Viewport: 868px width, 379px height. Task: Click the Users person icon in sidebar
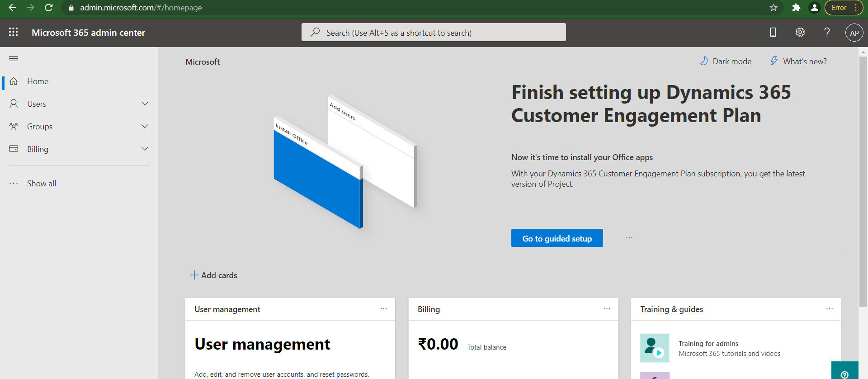[x=14, y=104]
